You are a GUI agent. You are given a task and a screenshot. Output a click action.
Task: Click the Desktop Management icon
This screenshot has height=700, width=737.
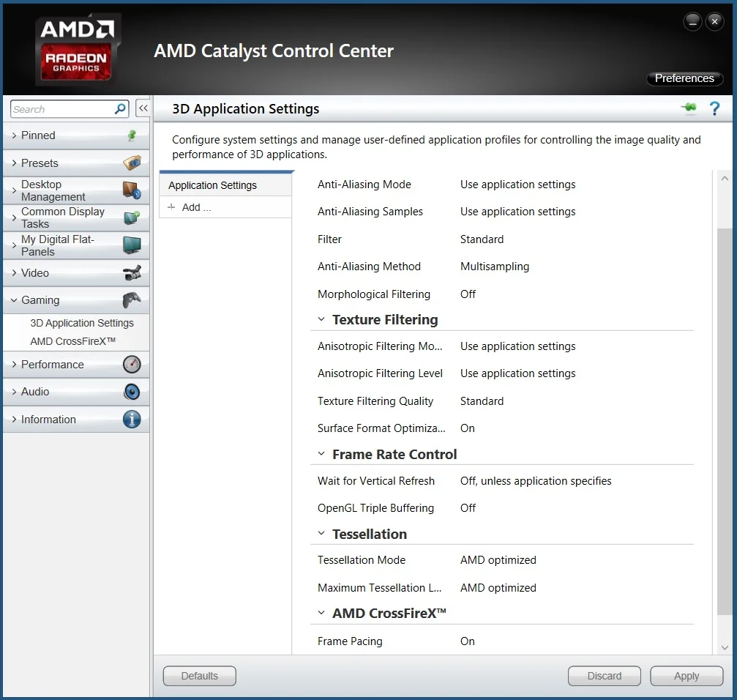click(132, 190)
